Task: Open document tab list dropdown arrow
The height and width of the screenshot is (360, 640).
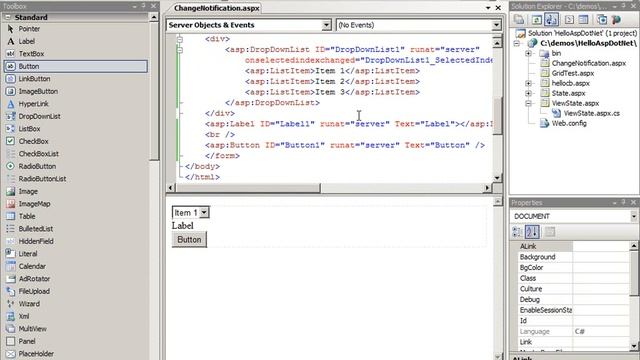Action: 488,8
